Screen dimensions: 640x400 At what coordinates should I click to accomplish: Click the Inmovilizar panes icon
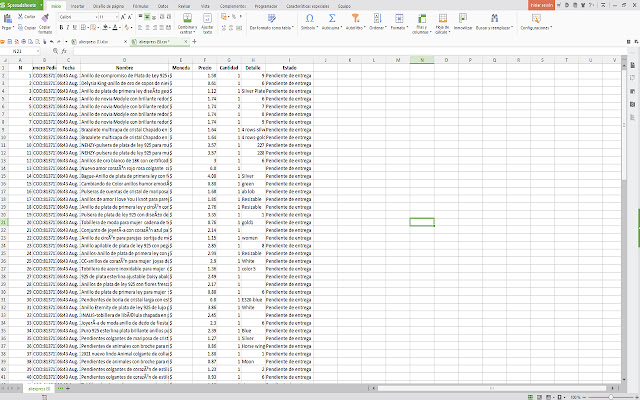pos(462,19)
